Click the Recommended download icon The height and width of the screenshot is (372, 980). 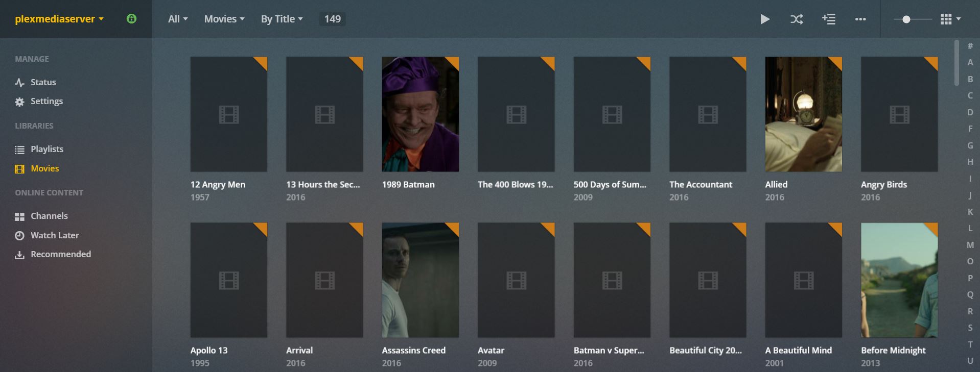click(19, 255)
